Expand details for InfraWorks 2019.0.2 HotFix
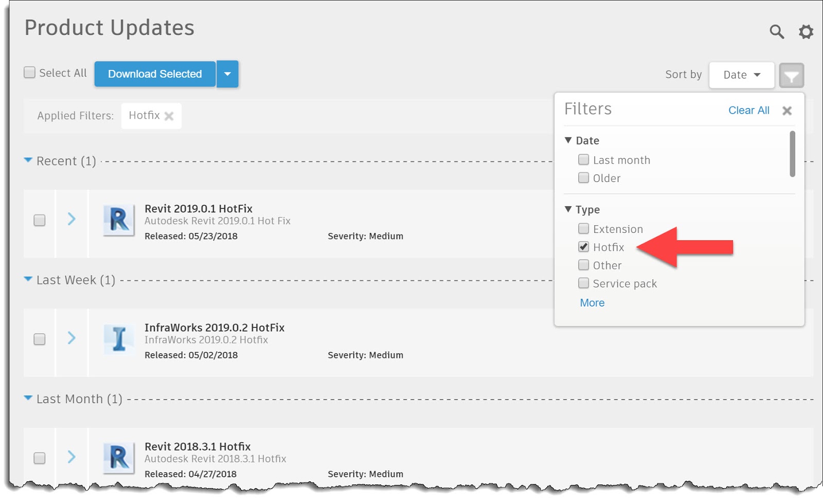 pyautogui.click(x=71, y=338)
